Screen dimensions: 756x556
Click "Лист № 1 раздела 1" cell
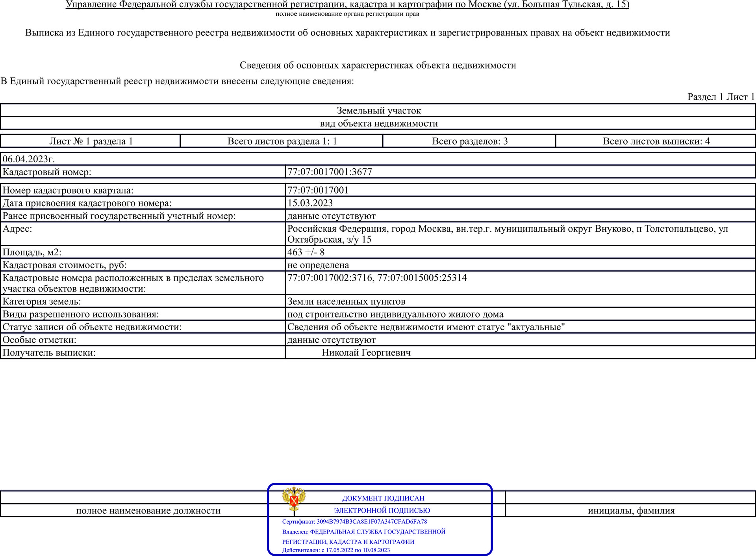pos(91,141)
